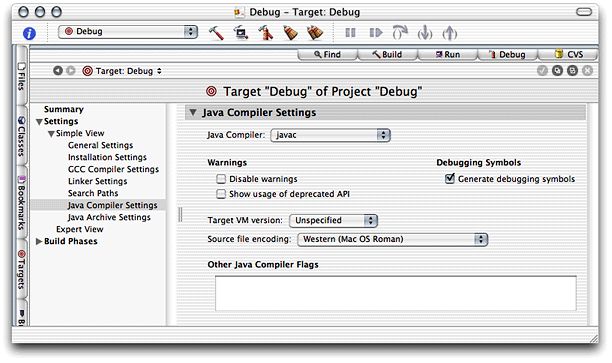Click the Pause debugger icon

pos(350,33)
